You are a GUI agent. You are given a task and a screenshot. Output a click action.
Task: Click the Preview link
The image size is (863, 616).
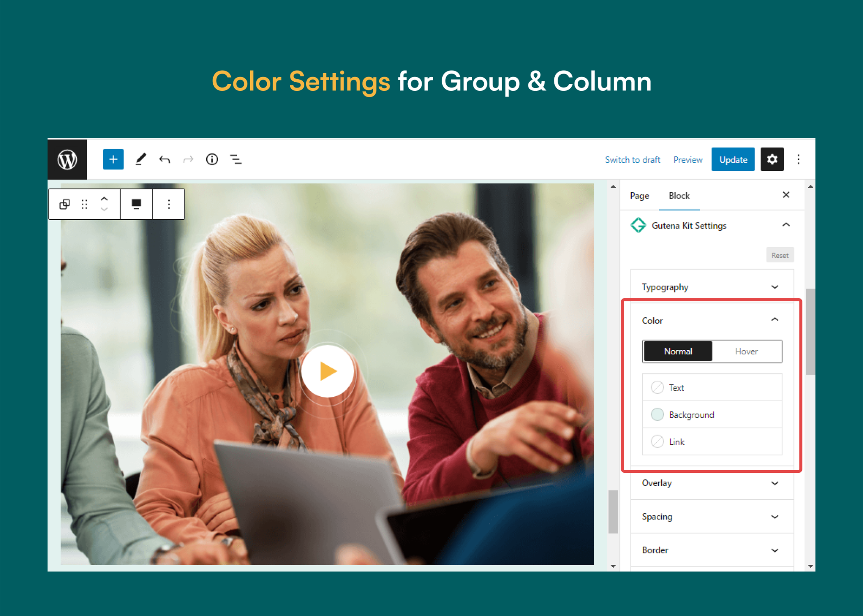click(688, 160)
